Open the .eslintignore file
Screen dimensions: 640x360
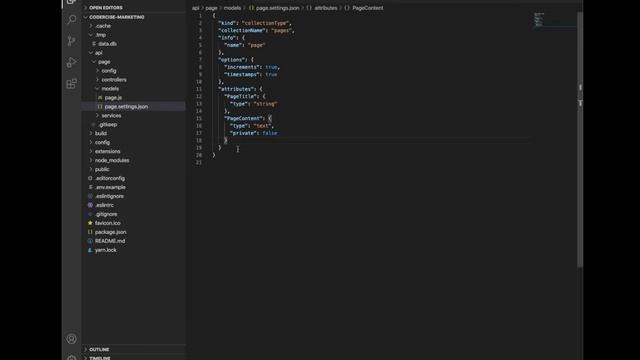point(109,196)
